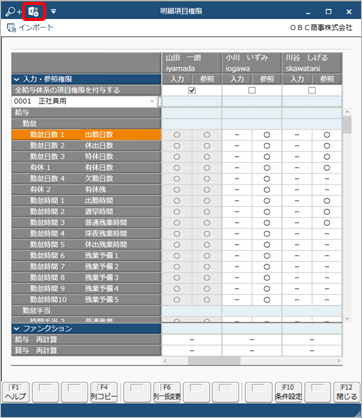Collapse the 入力・参照権限 section

click(16, 79)
